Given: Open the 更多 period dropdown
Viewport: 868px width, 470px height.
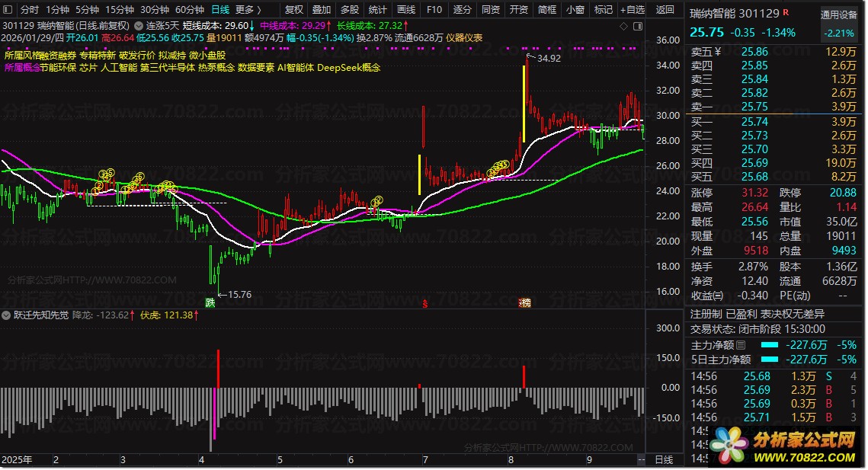Looking at the screenshot, I should [x=248, y=10].
